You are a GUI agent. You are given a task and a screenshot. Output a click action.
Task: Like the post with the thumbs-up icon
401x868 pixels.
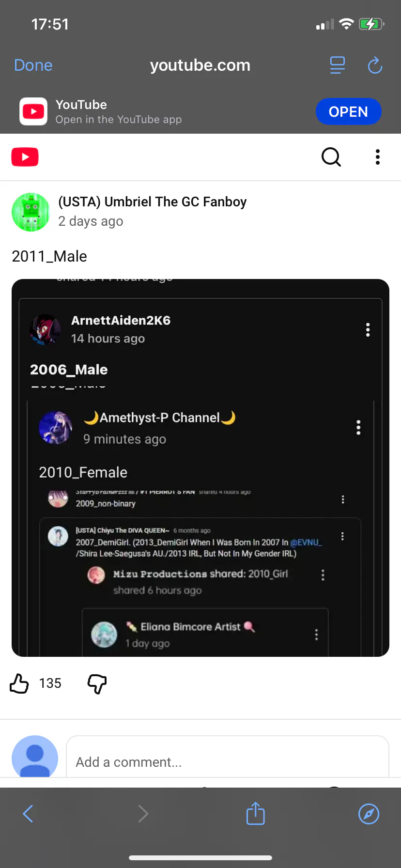[x=19, y=683]
